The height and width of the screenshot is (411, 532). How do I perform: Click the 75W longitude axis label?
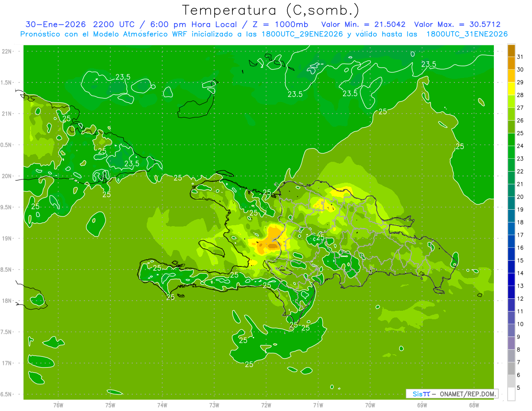(x=110, y=405)
